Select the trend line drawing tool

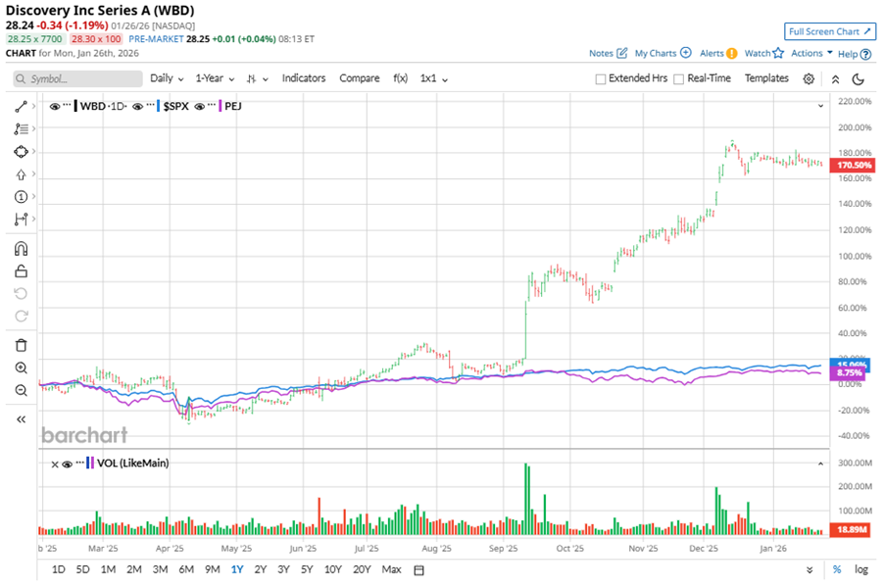(x=21, y=107)
